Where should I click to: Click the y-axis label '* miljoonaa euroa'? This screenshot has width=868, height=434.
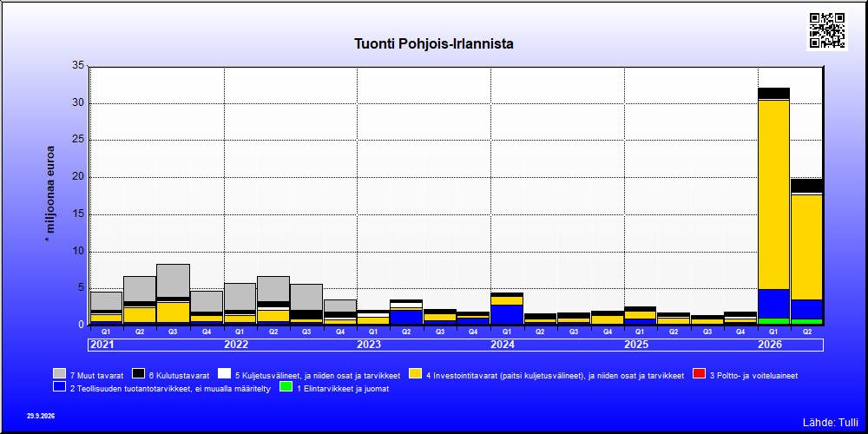(x=50, y=194)
